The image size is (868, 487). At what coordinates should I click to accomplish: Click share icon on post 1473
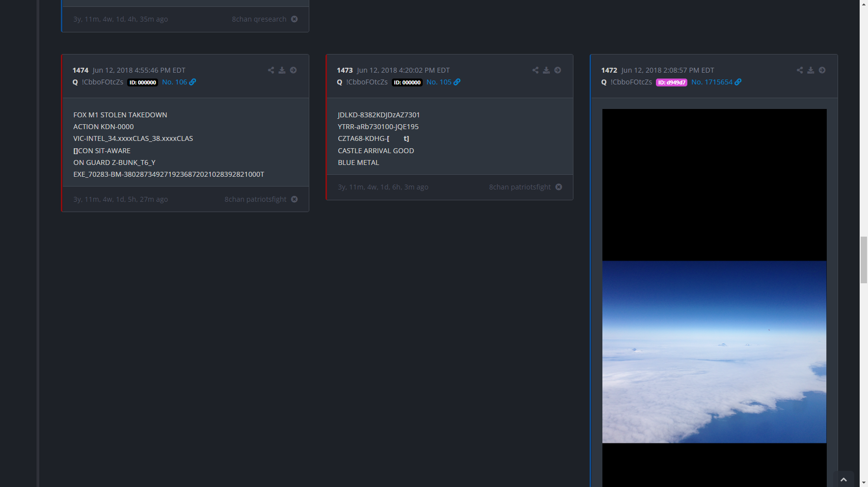(x=535, y=70)
